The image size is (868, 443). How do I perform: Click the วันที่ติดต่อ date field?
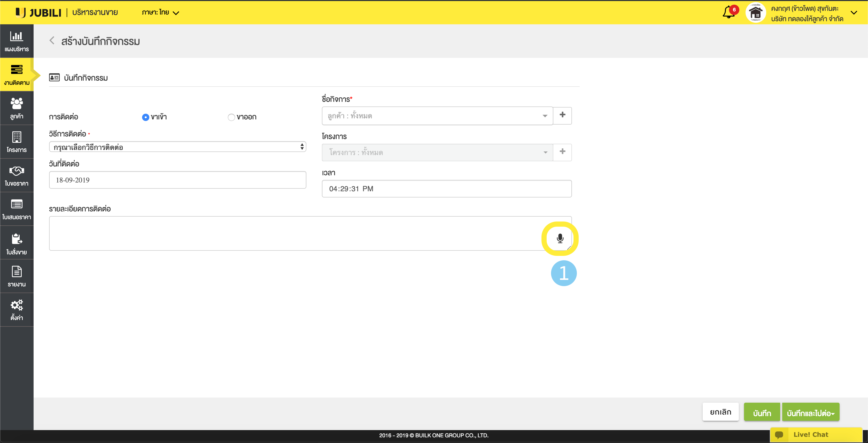click(x=177, y=180)
